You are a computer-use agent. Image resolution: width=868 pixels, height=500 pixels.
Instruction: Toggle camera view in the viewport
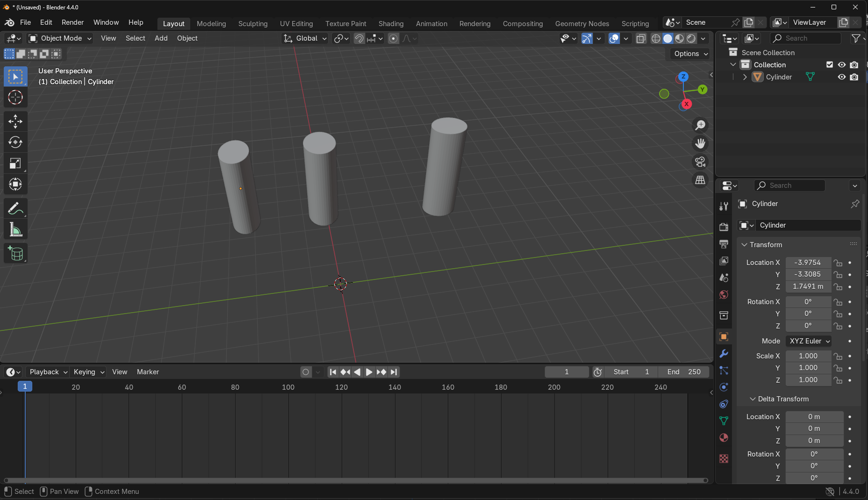point(700,162)
